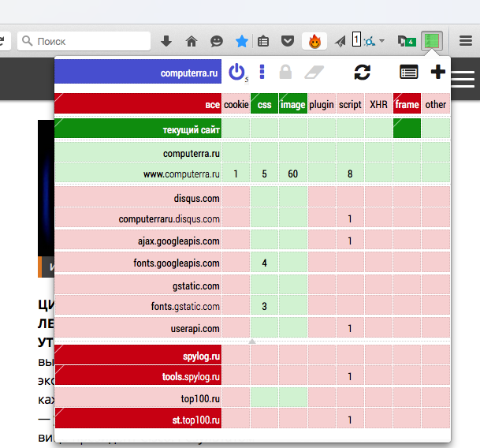Select the computerra.ru scope selector

coord(138,73)
